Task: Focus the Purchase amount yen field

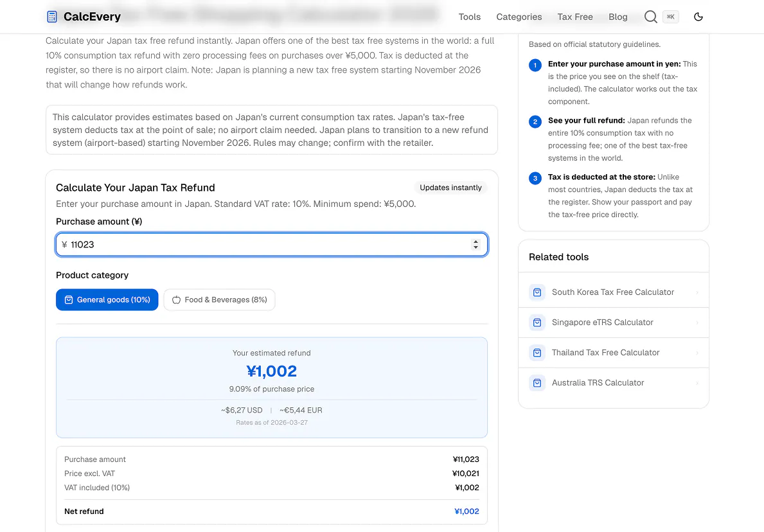Action: tap(271, 245)
